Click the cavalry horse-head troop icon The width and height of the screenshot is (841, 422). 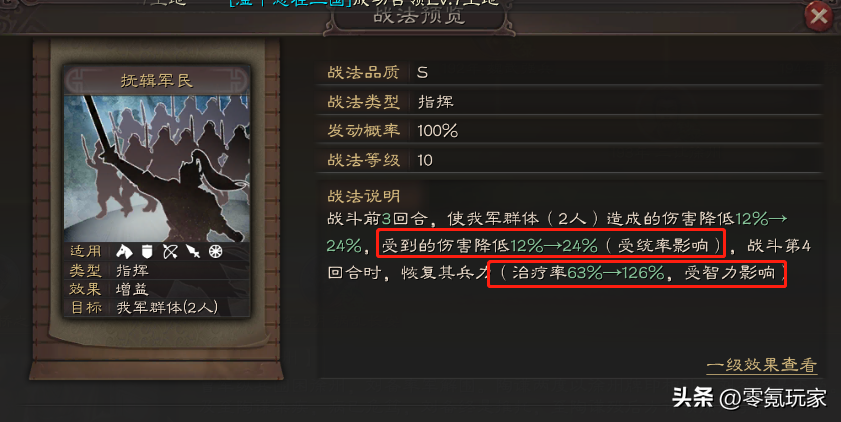point(124,251)
